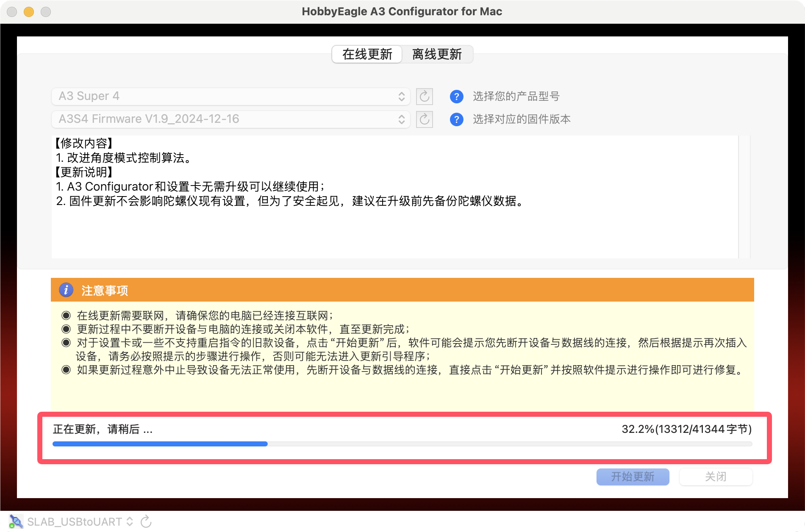Expand the A3S4 Firmware version dropdown
This screenshot has height=532, width=805.
pyautogui.click(x=230, y=119)
